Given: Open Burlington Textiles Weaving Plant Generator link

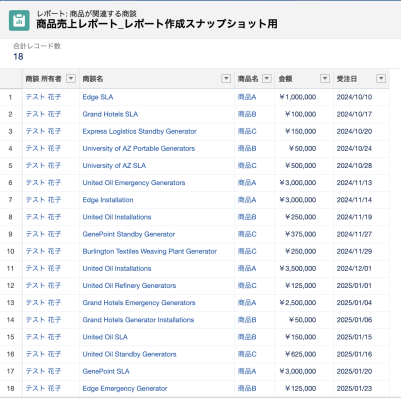Looking at the screenshot, I should (150, 251).
